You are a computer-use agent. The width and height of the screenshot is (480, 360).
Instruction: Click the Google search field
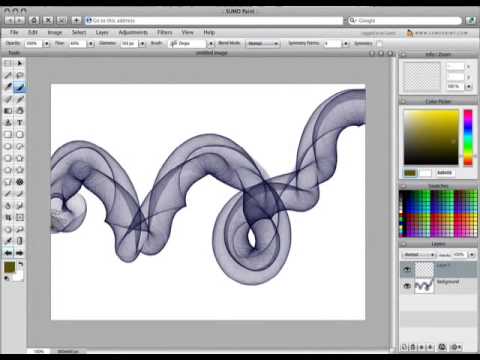point(405,21)
